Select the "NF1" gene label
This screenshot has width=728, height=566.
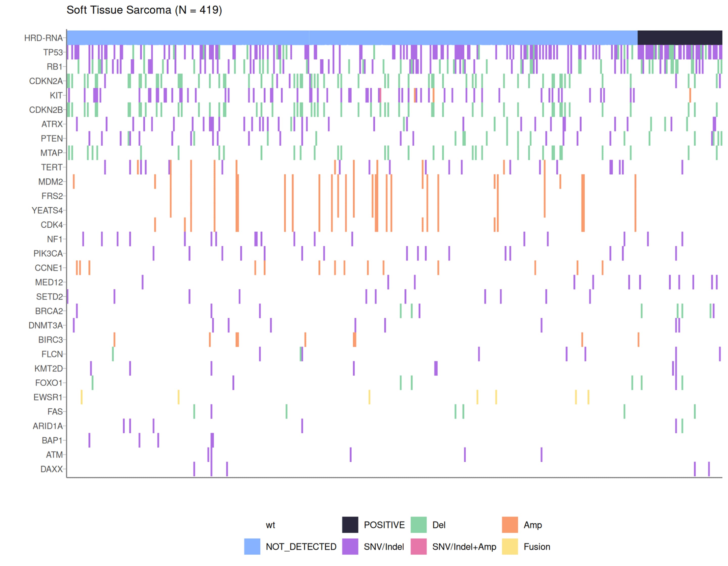(55, 239)
